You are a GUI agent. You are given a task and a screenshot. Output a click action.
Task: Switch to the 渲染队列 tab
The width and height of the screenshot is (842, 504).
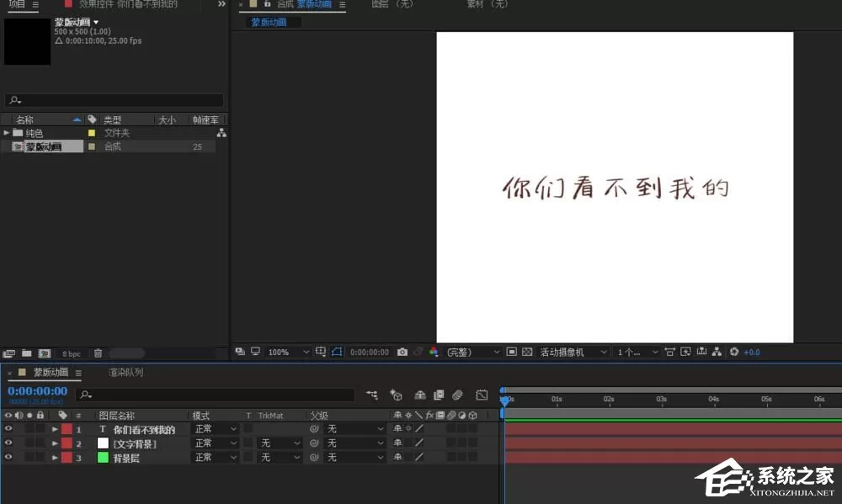tap(126, 372)
